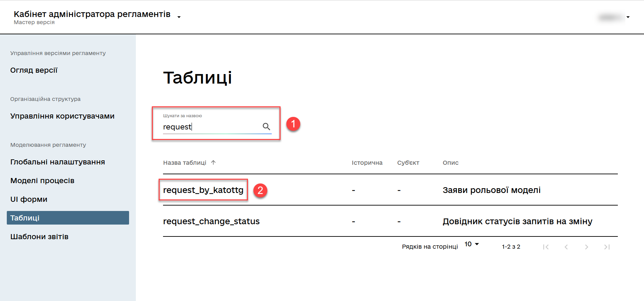Focus the Шукати за назвою search field
This screenshot has height=301, width=644.
(211, 127)
